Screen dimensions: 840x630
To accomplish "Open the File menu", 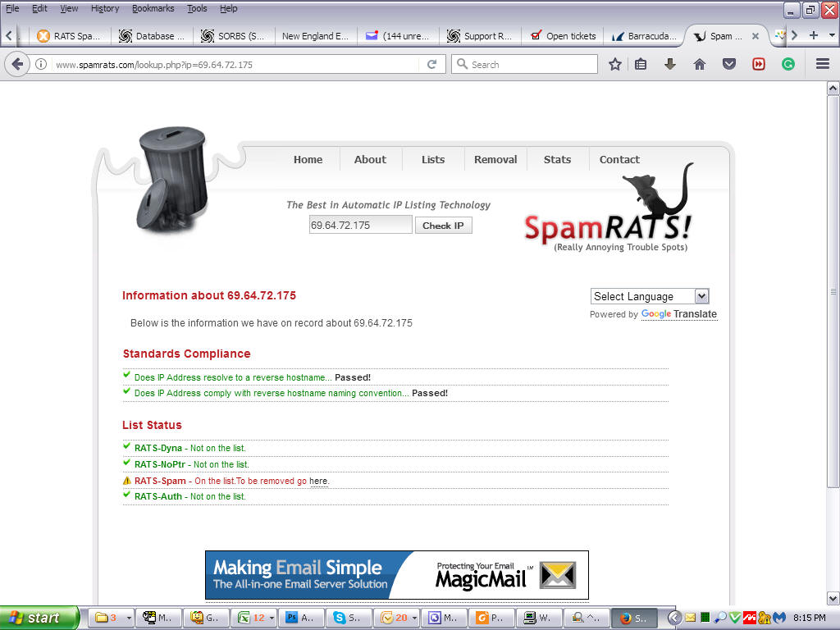I will (x=12, y=8).
